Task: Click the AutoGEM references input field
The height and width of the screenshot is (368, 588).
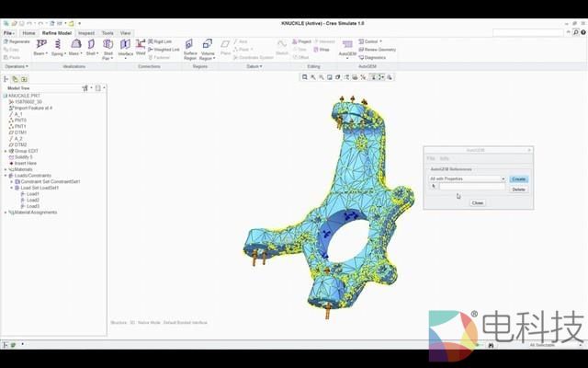Action: tap(471, 187)
